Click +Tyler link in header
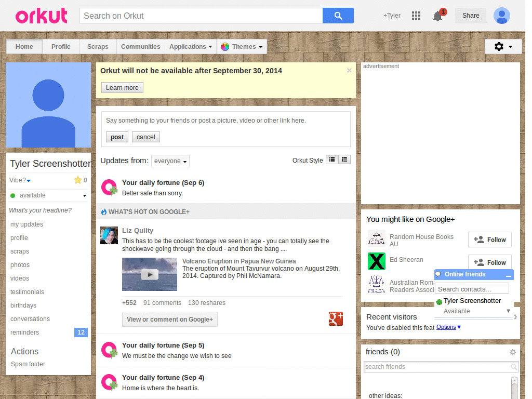The height and width of the screenshot is (399, 532). (x=392, y=16)
